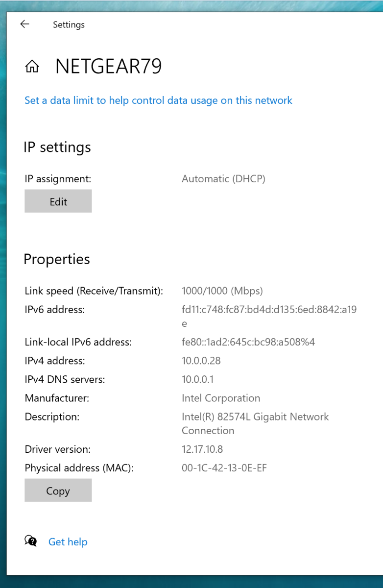The width and height of the screenshot is (383, 588).
Task: Click the home icon beside NETGEAR79
Action: point(32,67)
